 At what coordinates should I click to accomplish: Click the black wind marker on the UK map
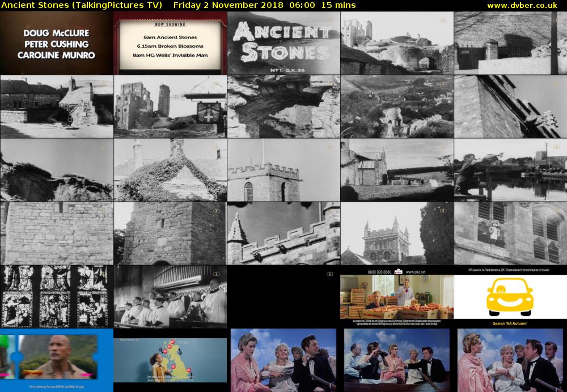pyautogui.click(x=160, y=350)
